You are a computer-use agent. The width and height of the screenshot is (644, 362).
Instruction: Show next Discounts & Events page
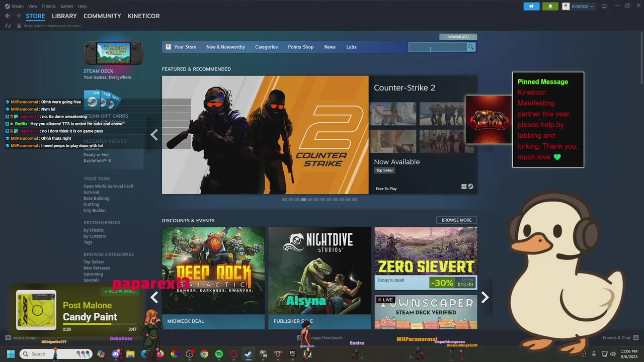pos(485,298)
